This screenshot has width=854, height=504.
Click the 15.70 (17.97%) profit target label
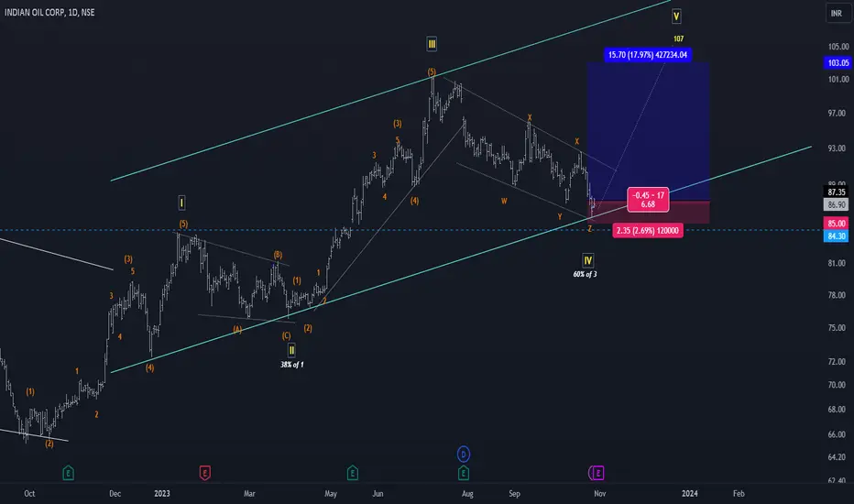click(648, 54)
